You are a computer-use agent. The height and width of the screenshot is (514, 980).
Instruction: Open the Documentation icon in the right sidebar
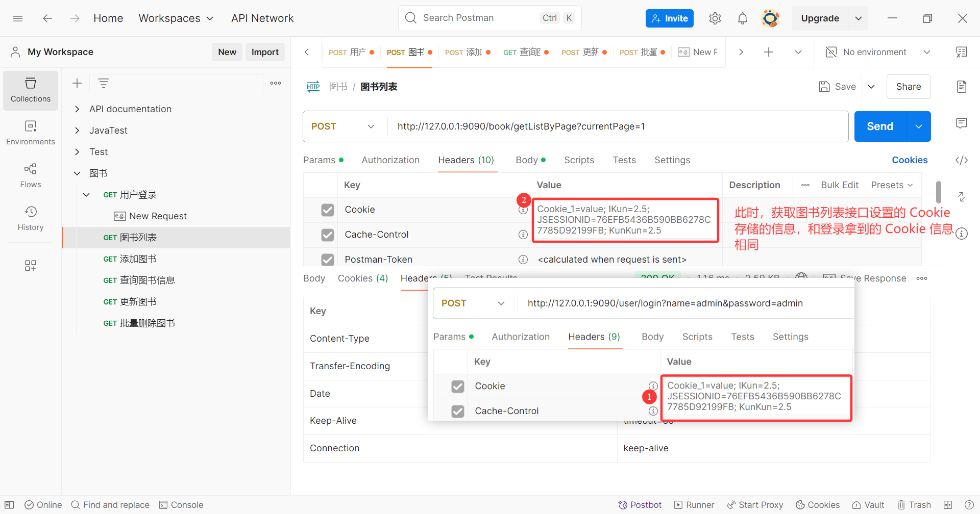click(x=962, y=87)
